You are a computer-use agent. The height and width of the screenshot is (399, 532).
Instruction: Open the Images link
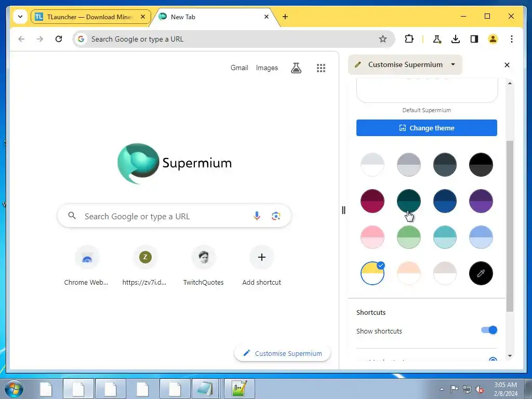pyautogui.click(x=267, y=68)
